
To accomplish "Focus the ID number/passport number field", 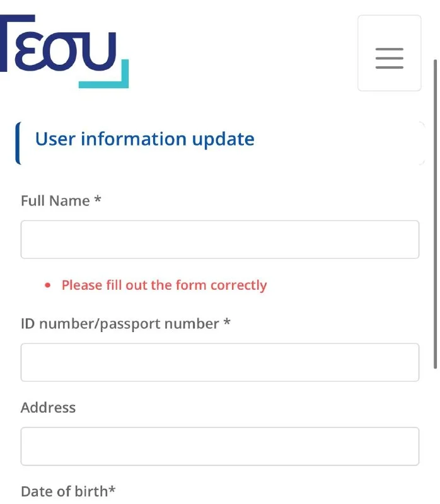I will coord(220,362).
